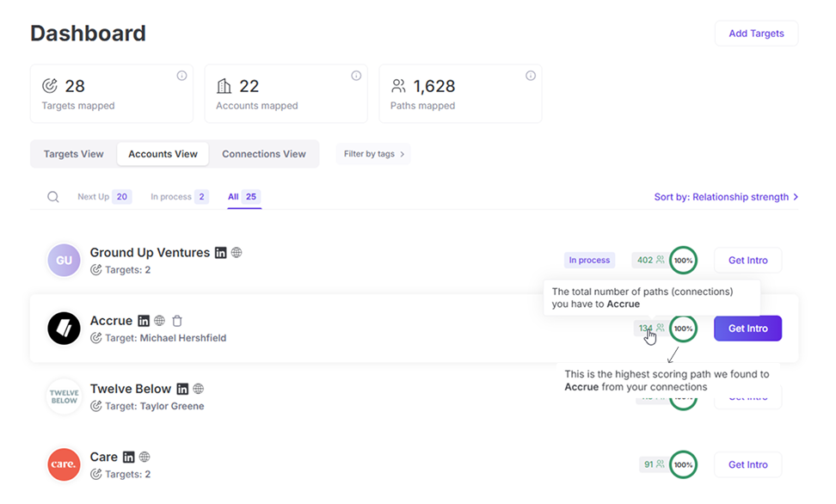Click the building icon on Accounts mapped stat
Viewport: 836px width, 504px height.
223,85
